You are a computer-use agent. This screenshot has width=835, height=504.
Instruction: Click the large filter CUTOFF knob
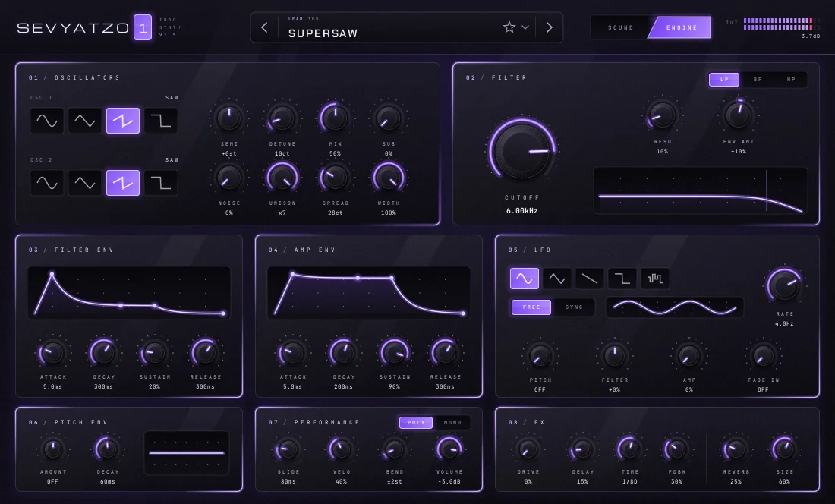click(522, 150)
